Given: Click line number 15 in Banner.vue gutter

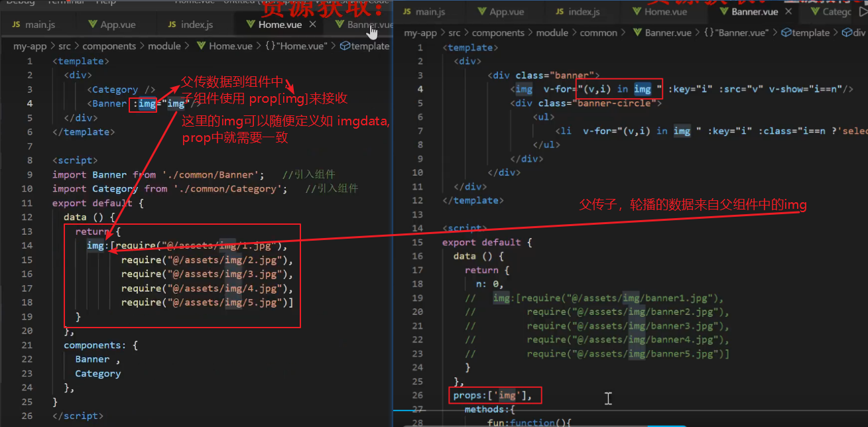Looking at the screenshot, I should 417,242.
